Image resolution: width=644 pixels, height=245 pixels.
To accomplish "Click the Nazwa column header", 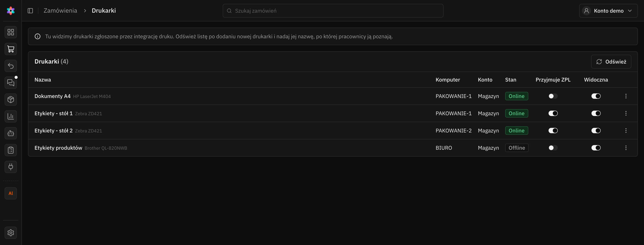I will coord(43,80).
